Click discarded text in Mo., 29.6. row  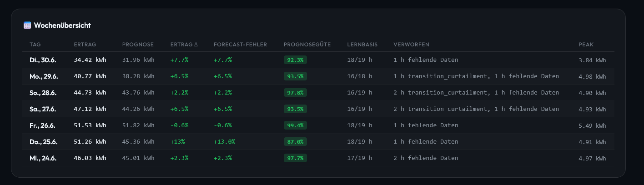point(476,76)
